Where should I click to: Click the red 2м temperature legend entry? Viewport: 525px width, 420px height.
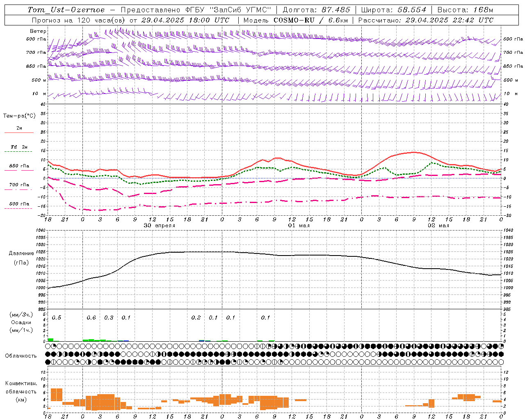[19, 130]
